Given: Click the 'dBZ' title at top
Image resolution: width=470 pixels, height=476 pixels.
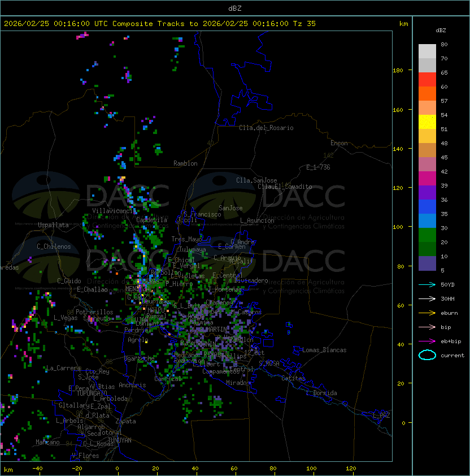Looking at the screenshot, I should (x=235, y=8).
